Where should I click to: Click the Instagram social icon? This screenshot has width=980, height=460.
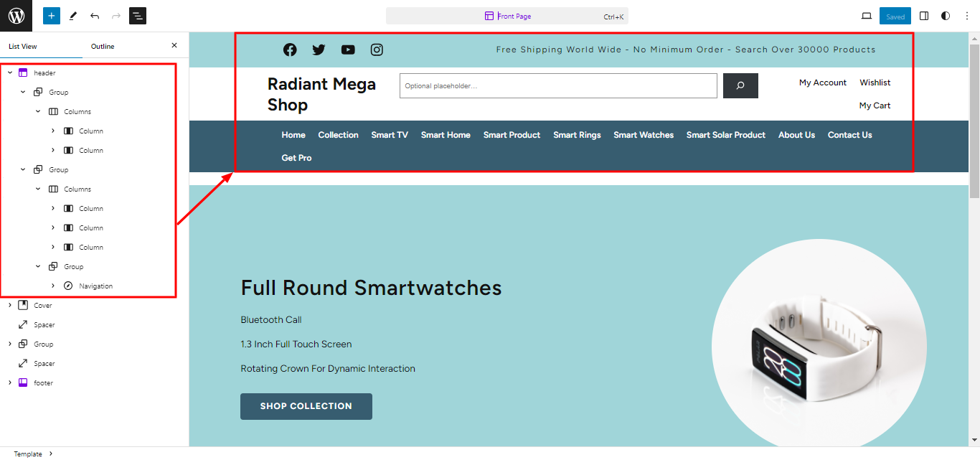377,50
